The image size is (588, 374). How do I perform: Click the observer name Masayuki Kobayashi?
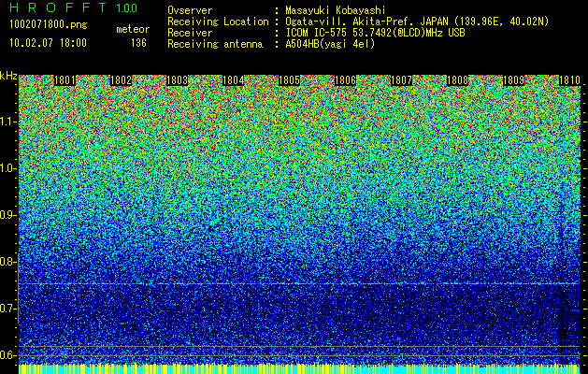(336, 11)
